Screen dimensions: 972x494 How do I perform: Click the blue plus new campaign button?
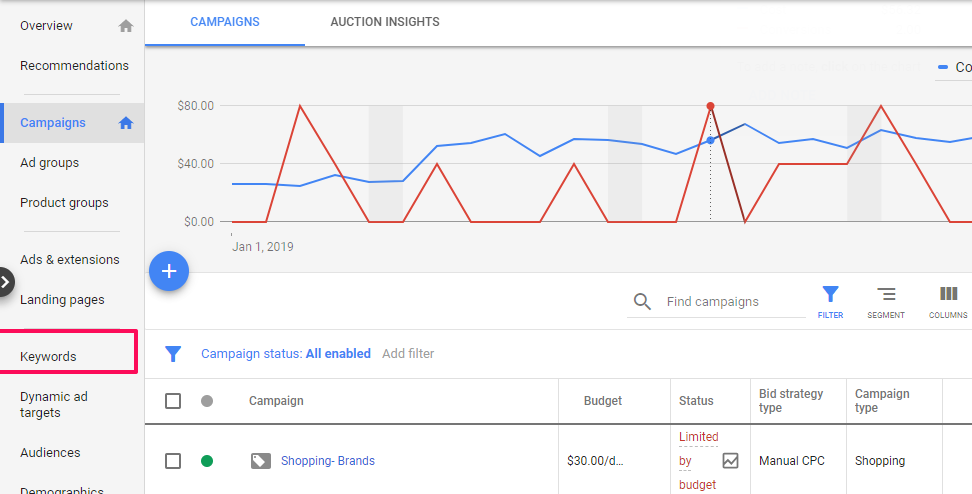point(169,271)
